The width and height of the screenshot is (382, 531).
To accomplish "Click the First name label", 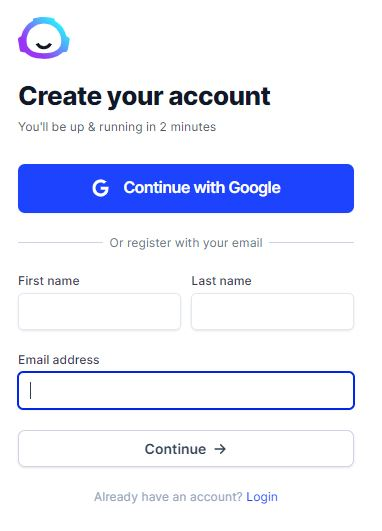I will point(49,281).
